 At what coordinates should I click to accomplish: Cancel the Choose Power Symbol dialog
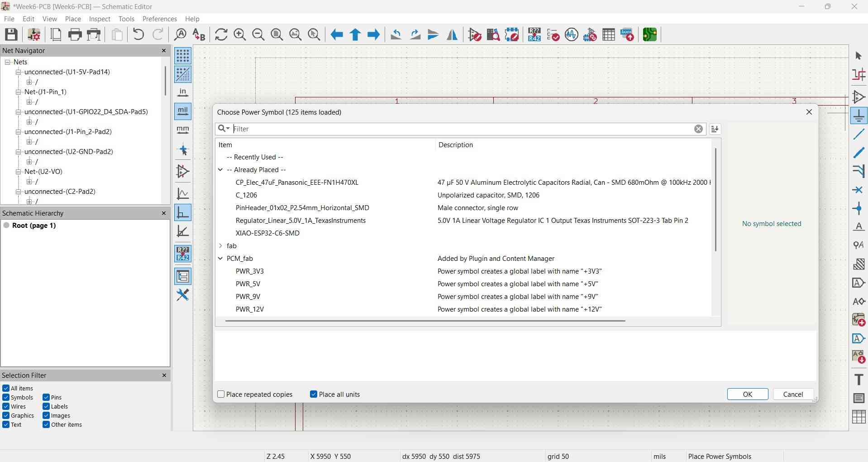[793, 395]
